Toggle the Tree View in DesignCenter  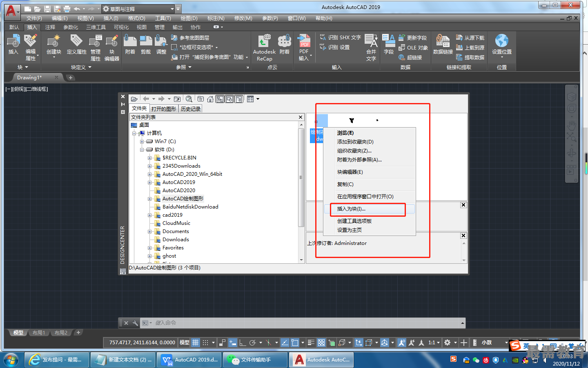(x=220, y=99)
